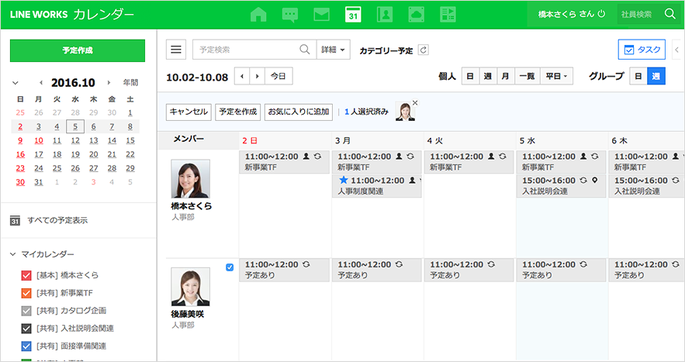Click the employee search magnifier icon
The image size is (685, 362).
point(670,14)
